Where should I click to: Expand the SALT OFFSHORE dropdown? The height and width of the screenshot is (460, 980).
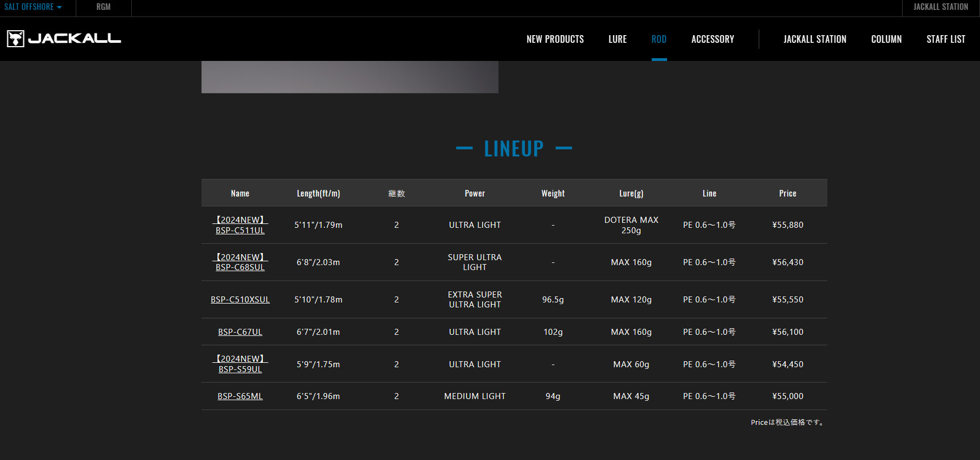[33, 7]
